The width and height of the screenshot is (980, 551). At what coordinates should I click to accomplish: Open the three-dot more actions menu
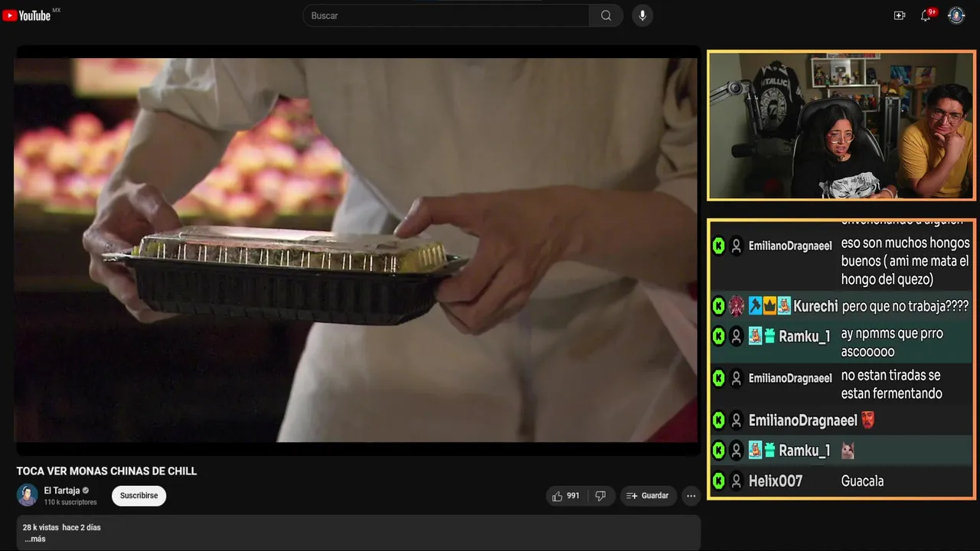pyautogui.click(x=691, y=496)
